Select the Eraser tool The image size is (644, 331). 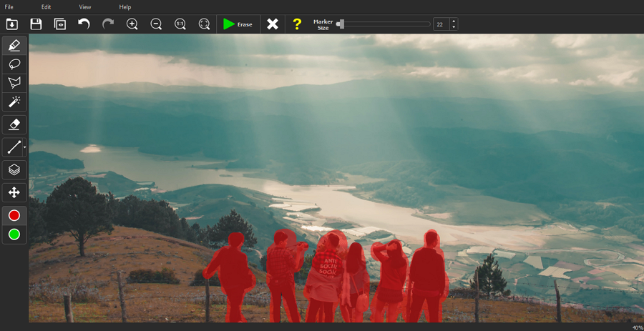(14, 124)
